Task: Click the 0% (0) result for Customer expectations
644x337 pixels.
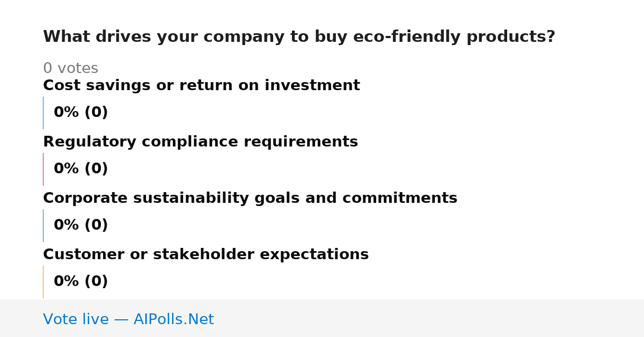Action: point(80,282)
